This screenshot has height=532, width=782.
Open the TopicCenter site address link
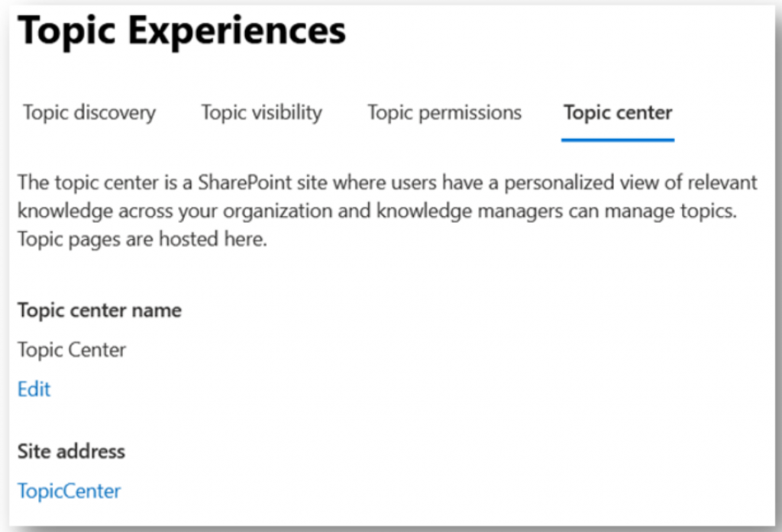[69, 491]
